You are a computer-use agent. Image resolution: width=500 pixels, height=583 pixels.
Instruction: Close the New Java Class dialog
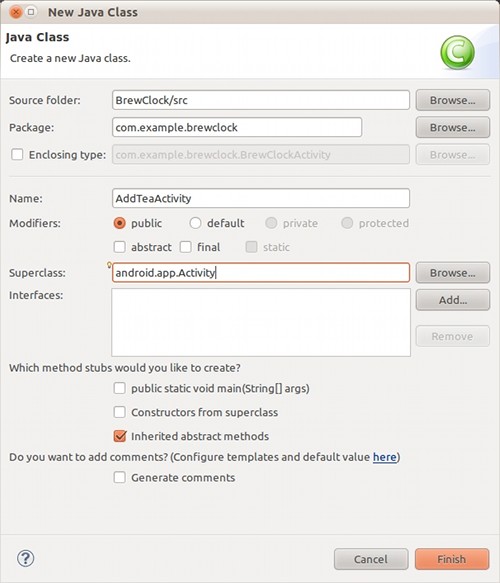(16, 12)
